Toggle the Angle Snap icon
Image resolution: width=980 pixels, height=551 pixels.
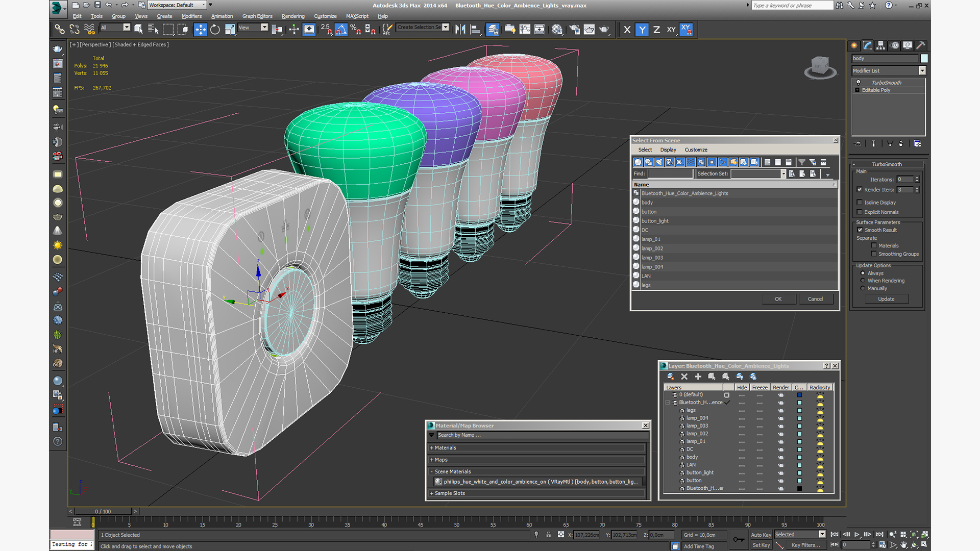(341, 29)
